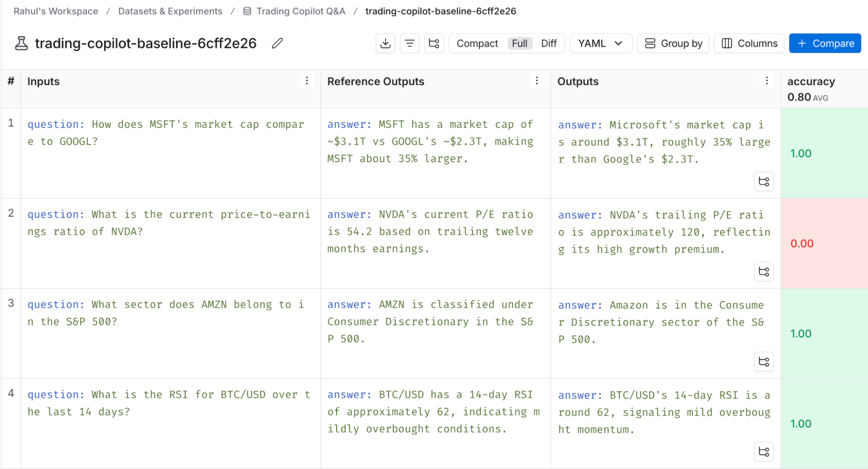Click the download experiment icon
This screenshot has height=469, width=868.
tap(385, 43)
